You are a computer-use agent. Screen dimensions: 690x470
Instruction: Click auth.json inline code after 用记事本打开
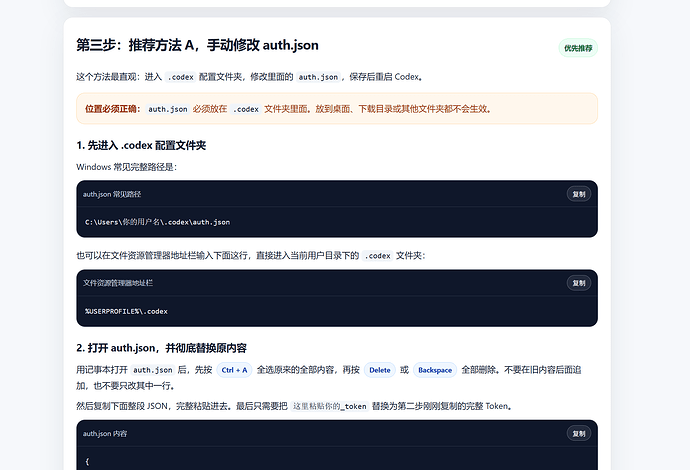tap(153, 370)
